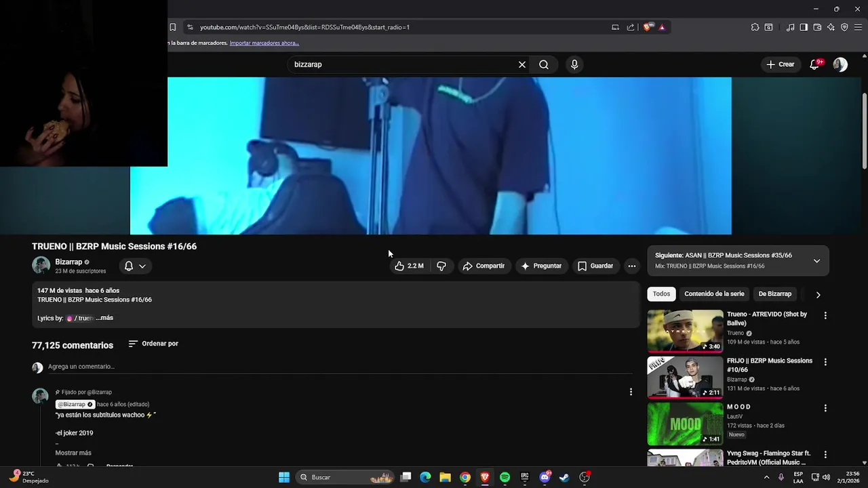Viewport: 868px width, 488px height.
Task: Select the Todos filter chip
Action: [x=661, y=294]
